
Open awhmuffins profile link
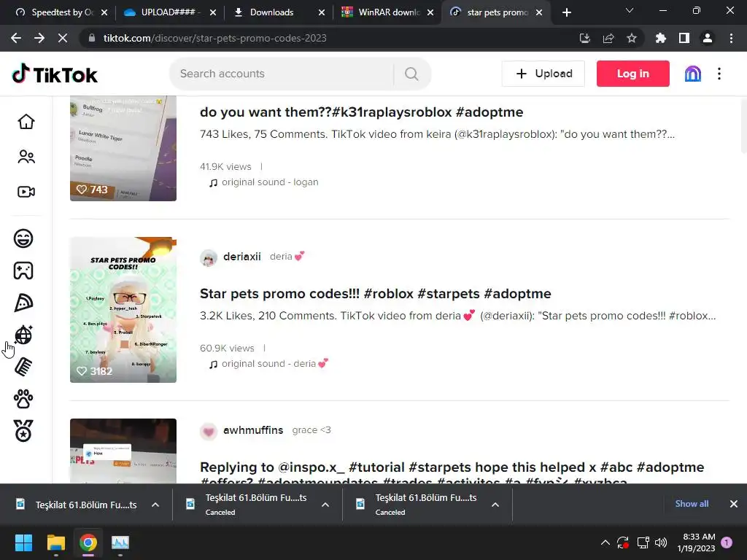(253, 430)
